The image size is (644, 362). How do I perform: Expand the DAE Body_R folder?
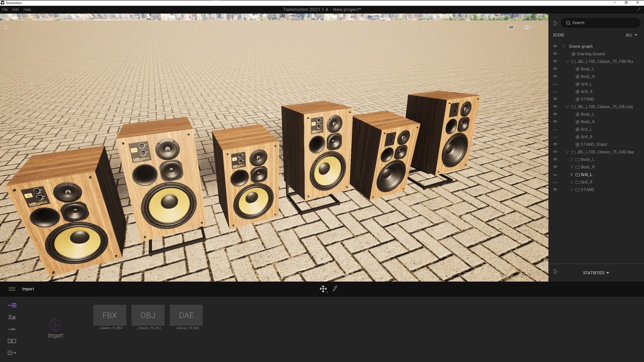coord(572,167)
